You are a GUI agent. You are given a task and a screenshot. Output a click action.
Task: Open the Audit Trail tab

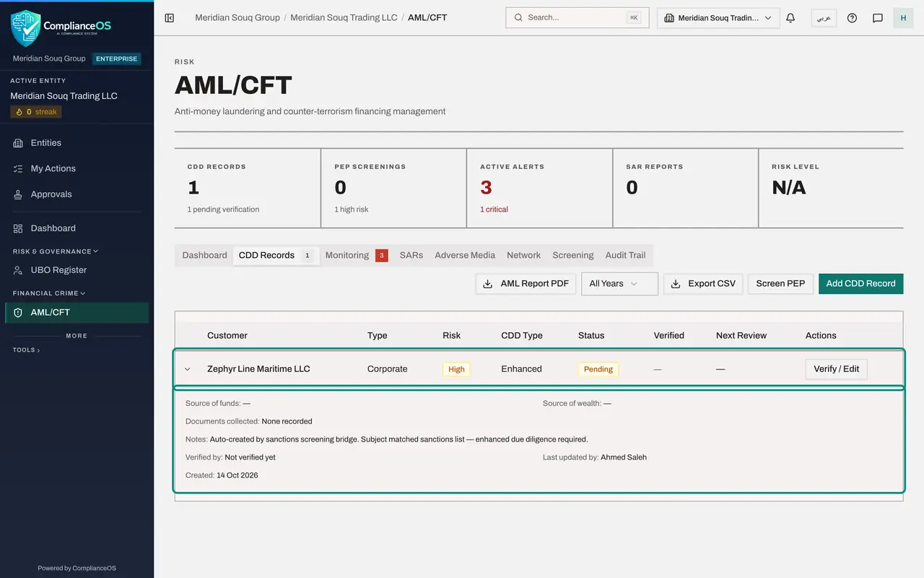(625, 255)
